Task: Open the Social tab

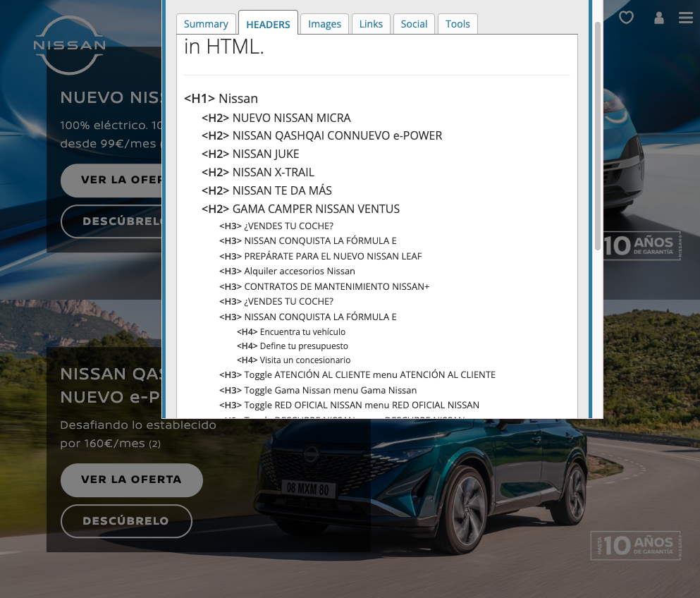Action: (x=414, y=24)
